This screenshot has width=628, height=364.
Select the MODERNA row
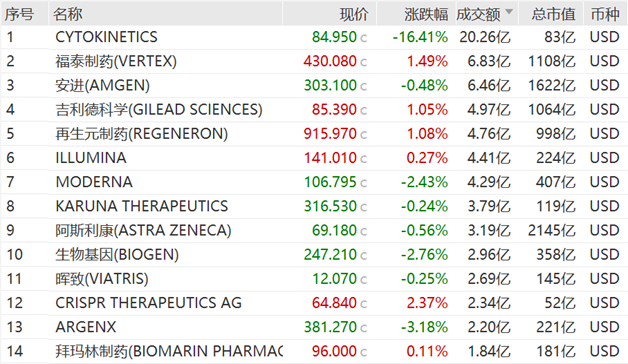[314, 182]
